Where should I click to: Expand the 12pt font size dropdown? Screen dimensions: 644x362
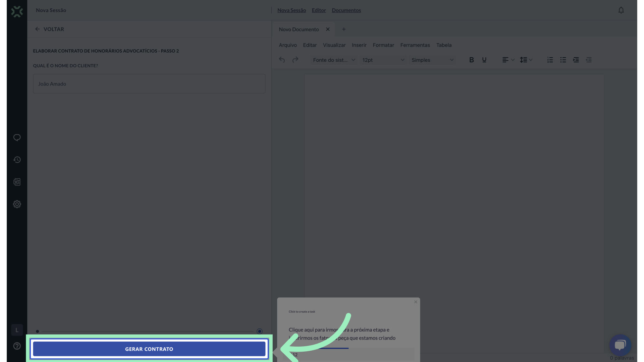pyautogui.click(x=383, y=60)
